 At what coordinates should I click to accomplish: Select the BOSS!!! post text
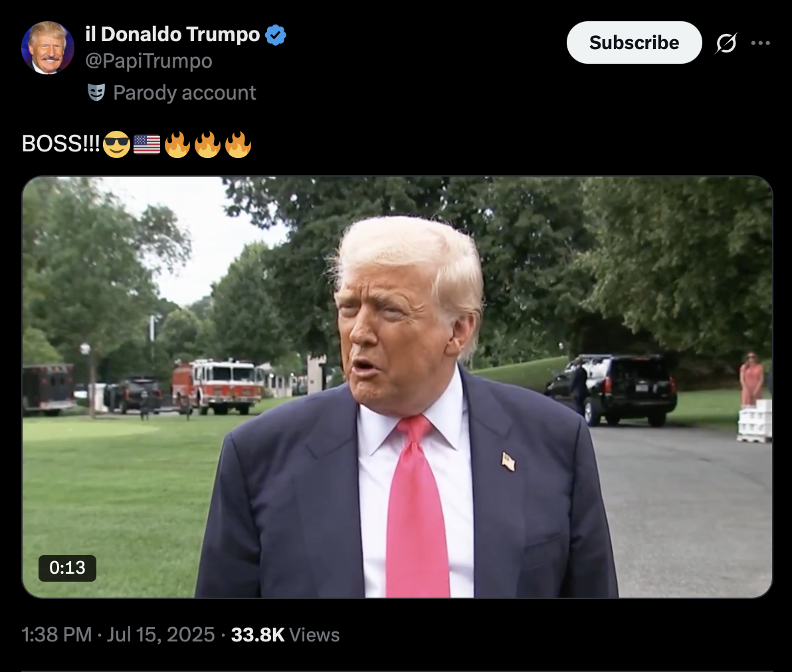(x=60, y=144)
